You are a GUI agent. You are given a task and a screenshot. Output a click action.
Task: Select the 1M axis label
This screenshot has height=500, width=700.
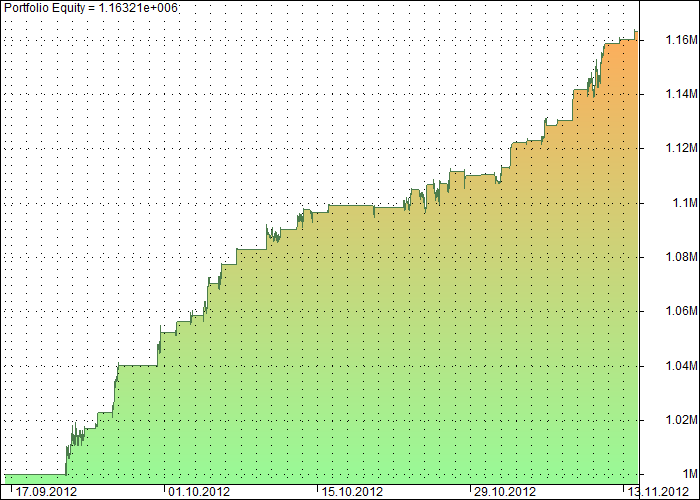690,474
